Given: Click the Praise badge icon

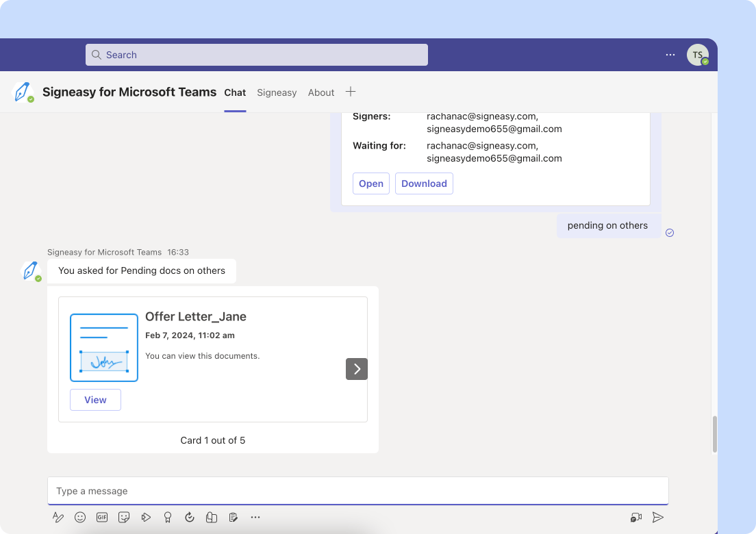Looking at the screenshot, I should [168, 517].
